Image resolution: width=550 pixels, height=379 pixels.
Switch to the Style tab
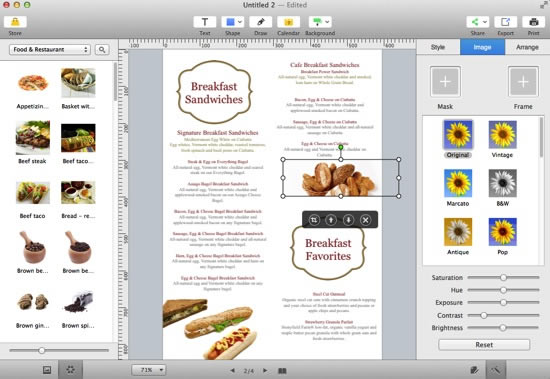coord(438,47)
